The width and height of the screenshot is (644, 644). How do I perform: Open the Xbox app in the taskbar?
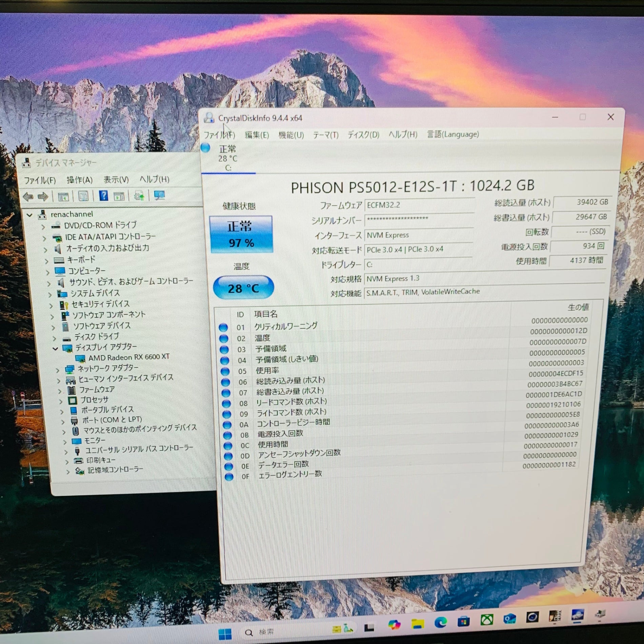click(487, 620)
